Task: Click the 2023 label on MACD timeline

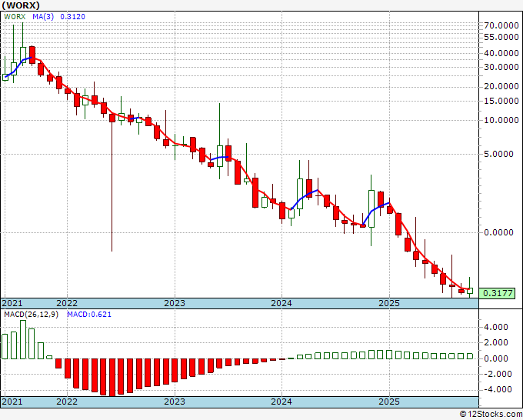Action: pyautogui.click(x=175, y=402)
